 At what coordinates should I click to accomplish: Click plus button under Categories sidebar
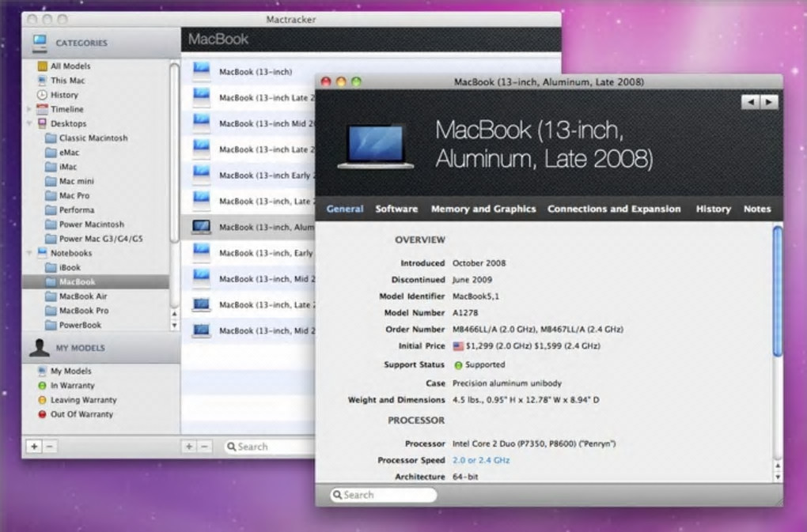tap(34, 446)
